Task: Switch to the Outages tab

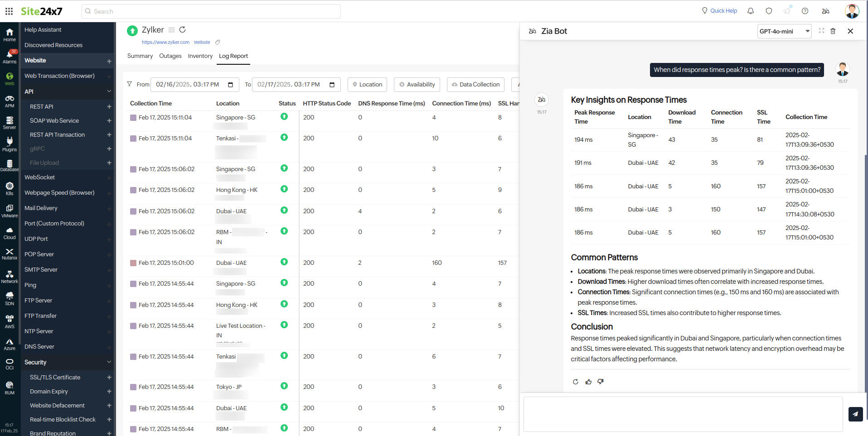Action: (x=170, y=56)
